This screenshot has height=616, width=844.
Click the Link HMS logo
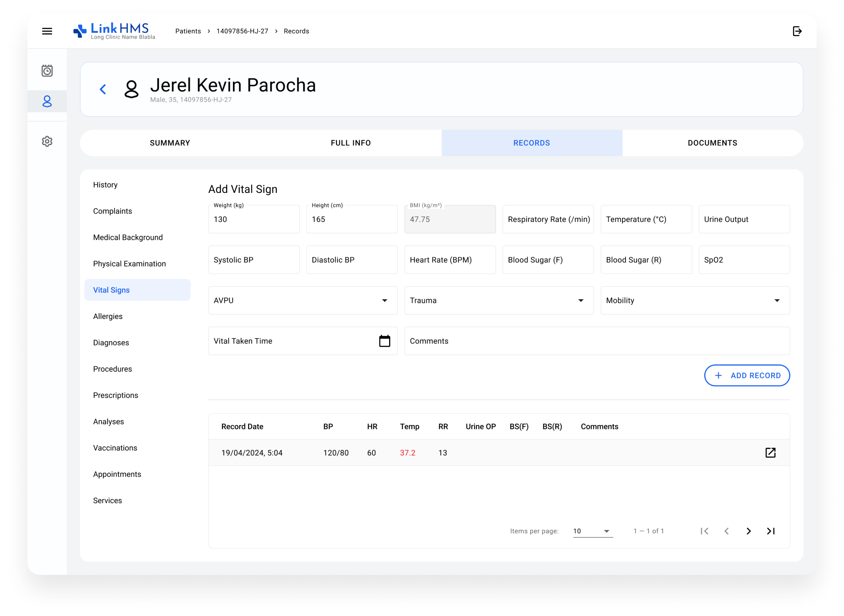point(114,31)
